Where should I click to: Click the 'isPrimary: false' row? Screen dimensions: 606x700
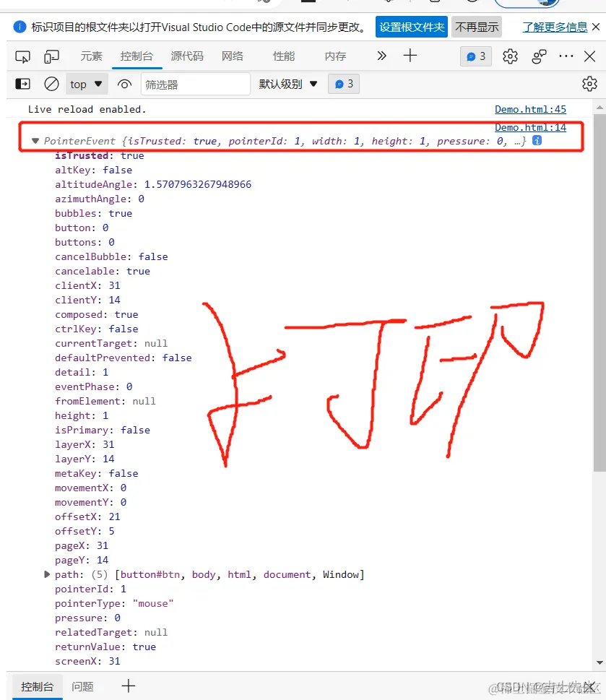click(x=102, y=431)
